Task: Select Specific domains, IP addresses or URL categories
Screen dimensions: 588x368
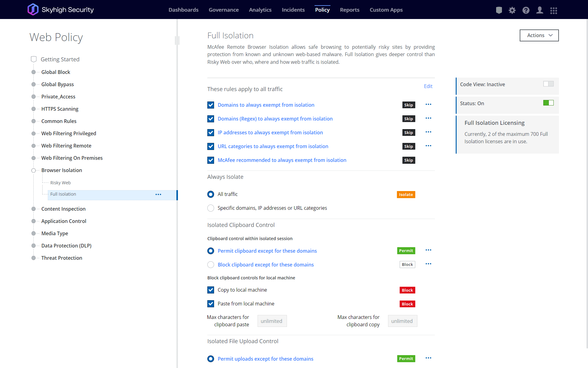Action: pos(211,208)
